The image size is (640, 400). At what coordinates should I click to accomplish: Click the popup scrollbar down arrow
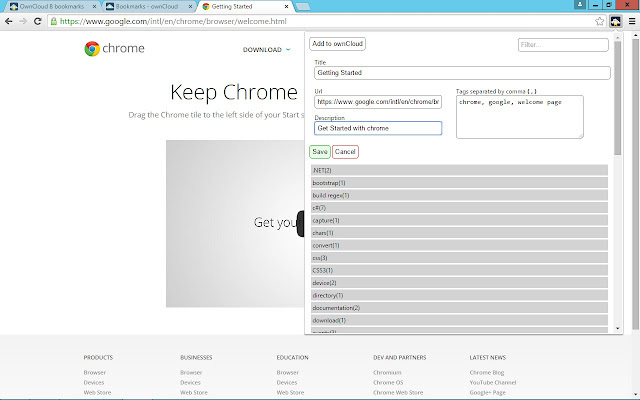point(618,329)
